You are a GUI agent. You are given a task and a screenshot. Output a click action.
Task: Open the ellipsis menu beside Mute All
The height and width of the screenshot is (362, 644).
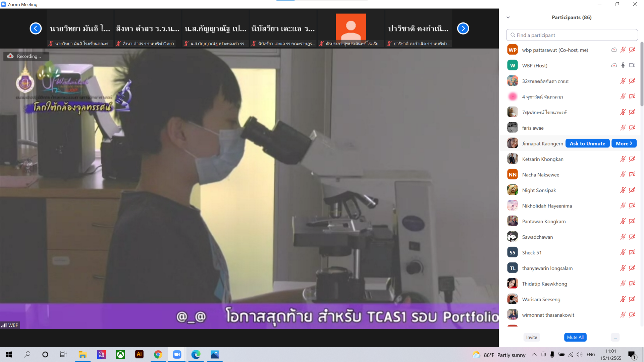click(615, 338)
